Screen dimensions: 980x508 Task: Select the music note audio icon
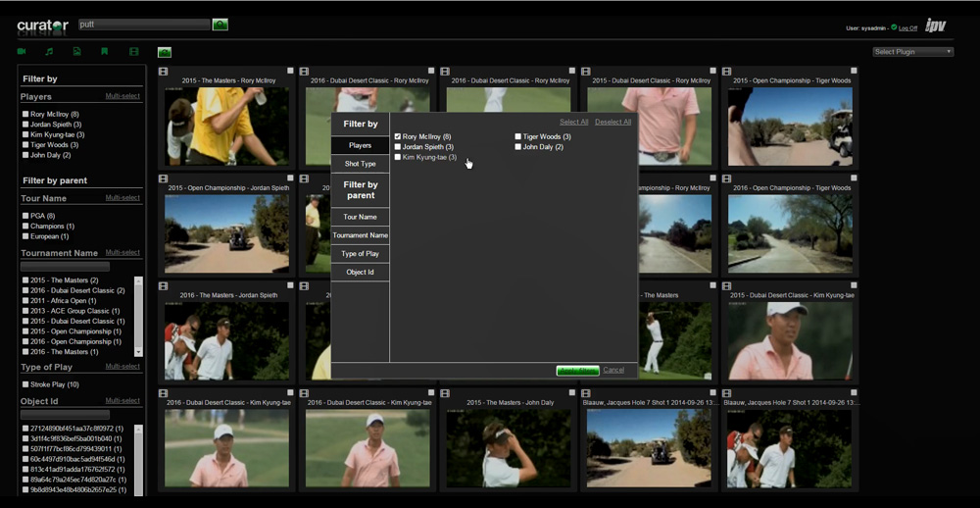tap(49, 51)
